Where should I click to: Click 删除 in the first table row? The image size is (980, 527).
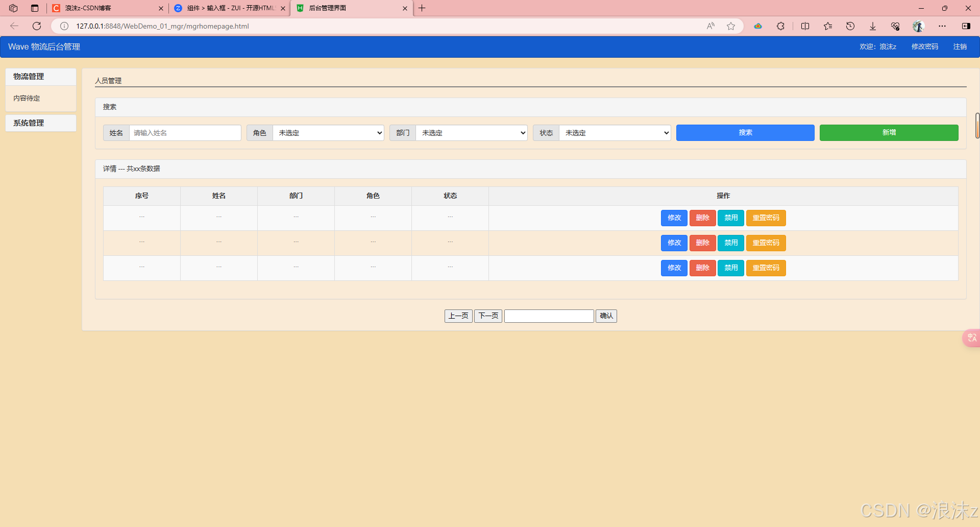[x=702, y=218]
